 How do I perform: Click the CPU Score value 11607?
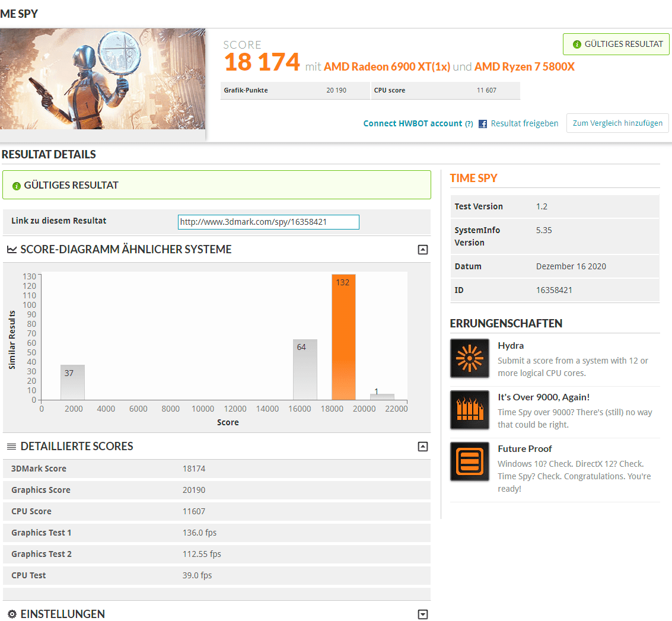pos(194,512)
